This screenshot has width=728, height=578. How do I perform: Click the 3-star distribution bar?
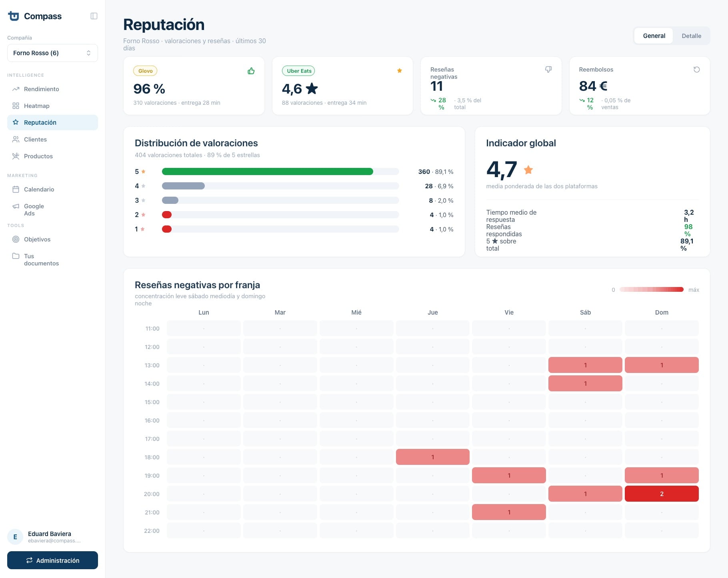[x=170, y=200]
